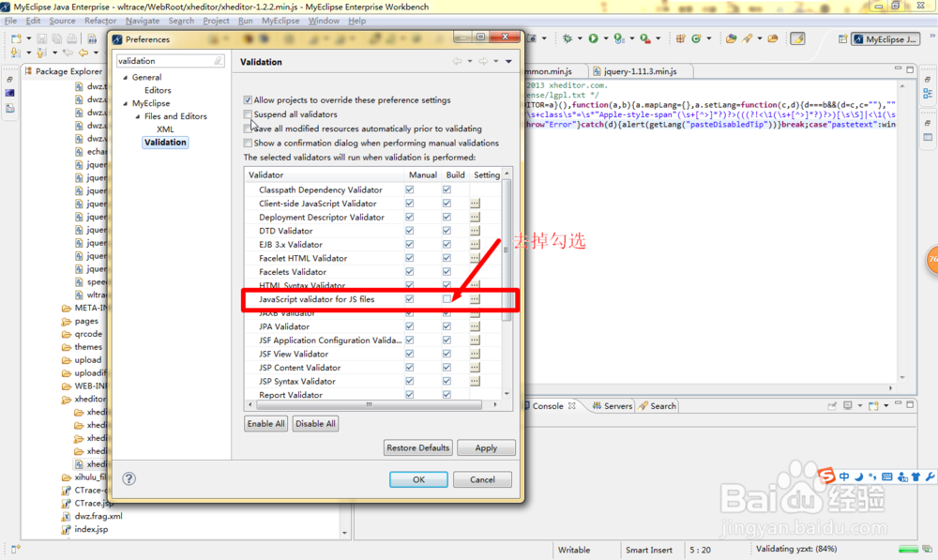Open the Run button dropdown arrow
Viewport: 938px width, 560px height.
tap(605, 38)
